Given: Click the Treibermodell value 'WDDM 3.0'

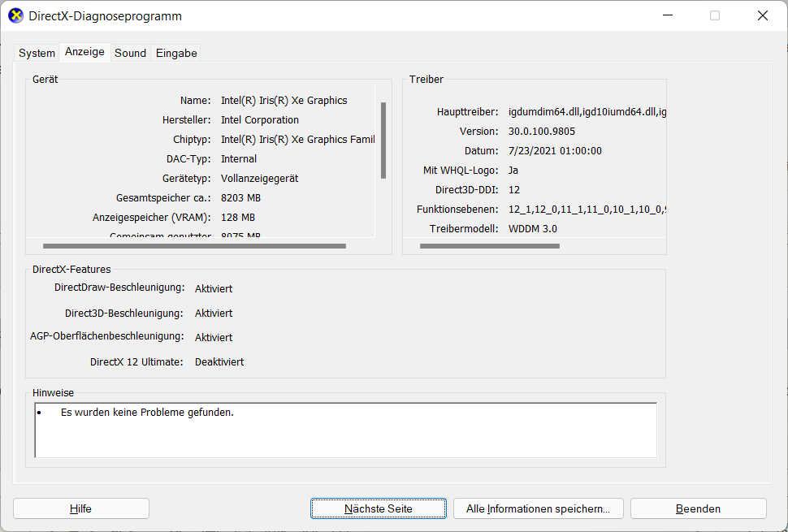Looking at the screenshot, I should [533, 229].
